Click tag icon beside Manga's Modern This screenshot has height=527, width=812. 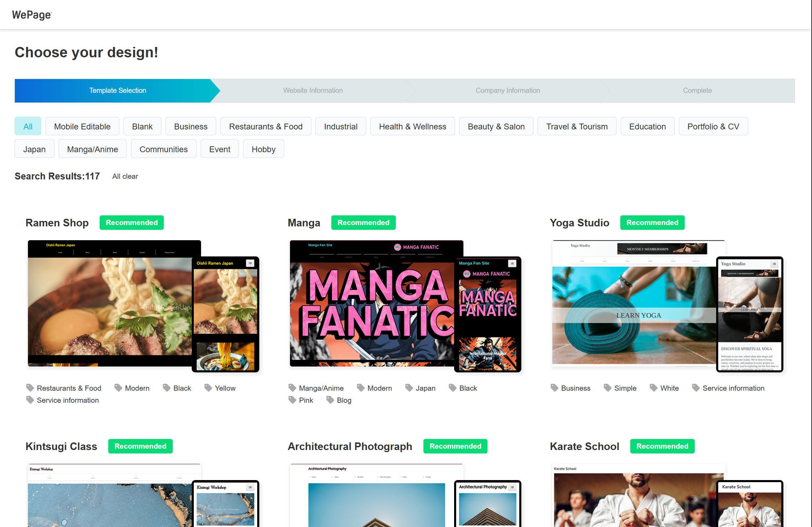[x=361, y=388]
